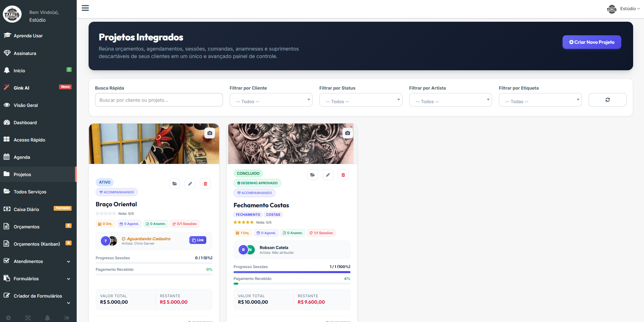The width and height of the screenshot is (644, 322).
Task: Open Braço Oriental cover image
Action: (x=154, y=144)
